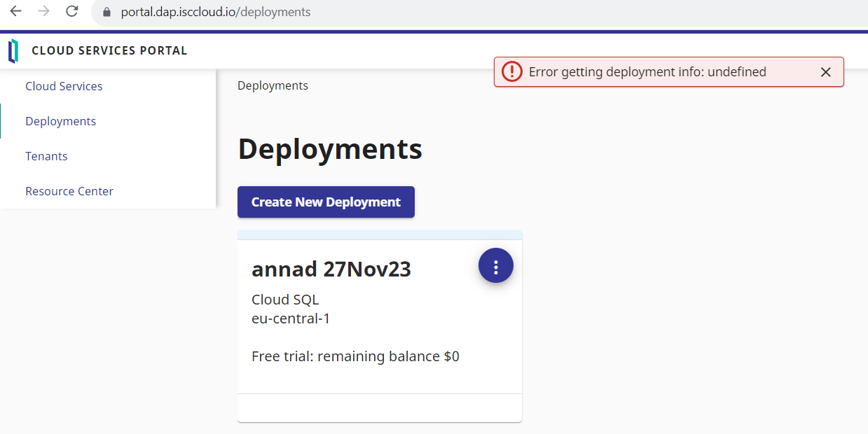Open the three-dot menu on the deployment card

click(496, 267)
